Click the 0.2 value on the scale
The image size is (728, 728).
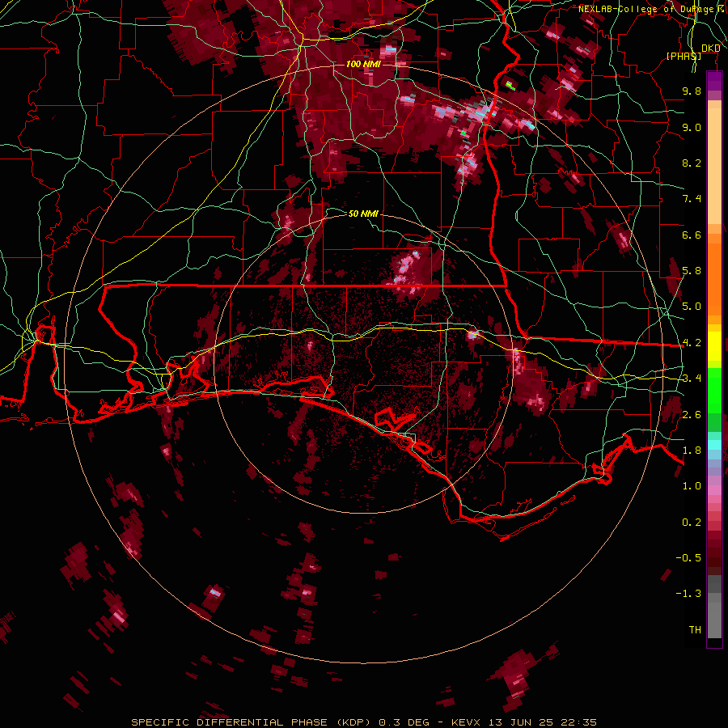(x=692, y=523)
